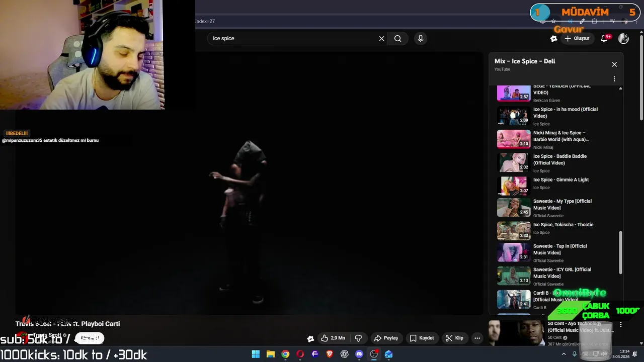Open the Nicki Minaj channel name
Image resolution: width=644 pixels, height=362 pixels.
(543, 147)
